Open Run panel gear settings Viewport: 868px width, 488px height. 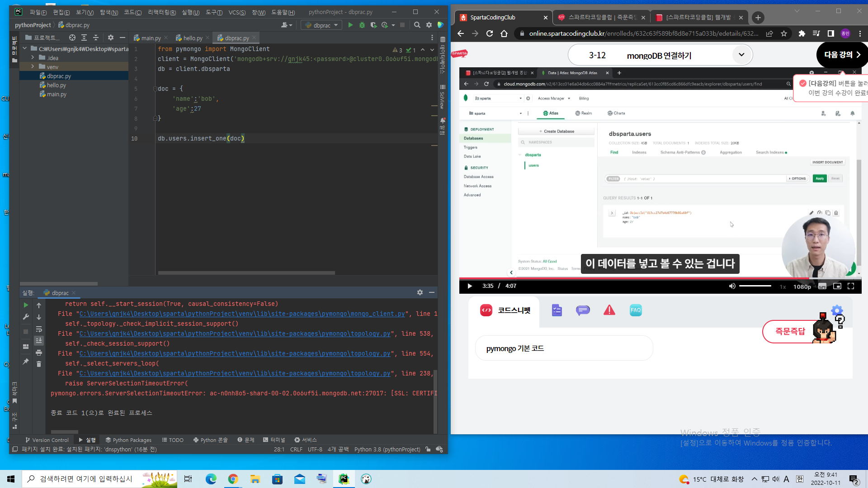click(420, 293)
